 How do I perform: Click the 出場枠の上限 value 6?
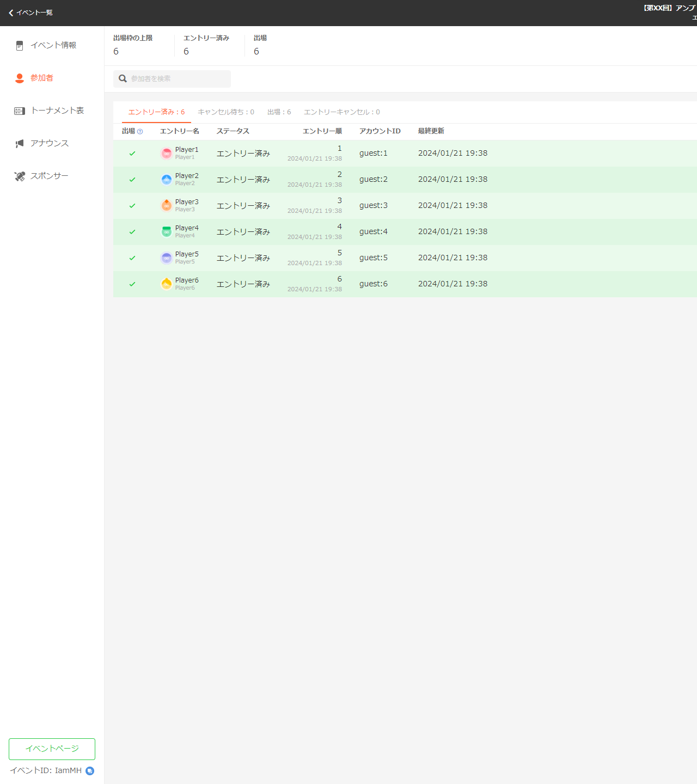click(x=116, y=52)
